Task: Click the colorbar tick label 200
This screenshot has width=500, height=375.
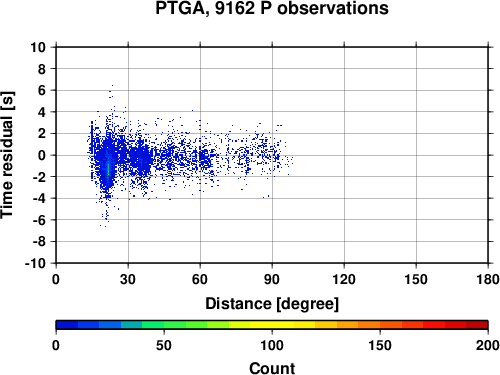Action: click(x=488, y=345)
